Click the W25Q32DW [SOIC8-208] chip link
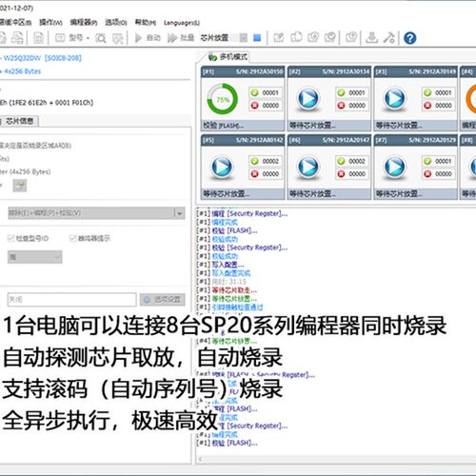Image resolution: width=476 pixels, height=476 pixels. [x=43, y=58]
